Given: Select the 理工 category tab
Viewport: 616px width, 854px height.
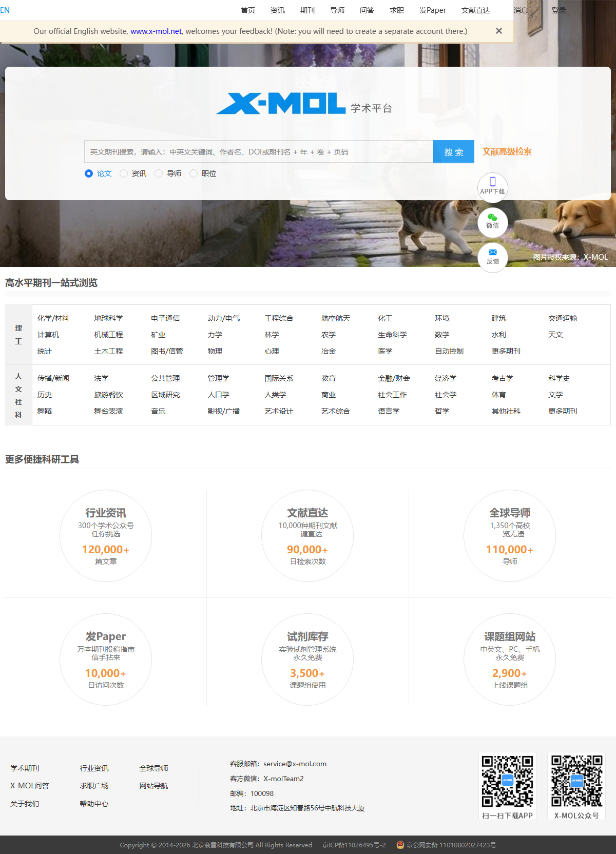Looking at the screenshot, I should click(18, 335).
